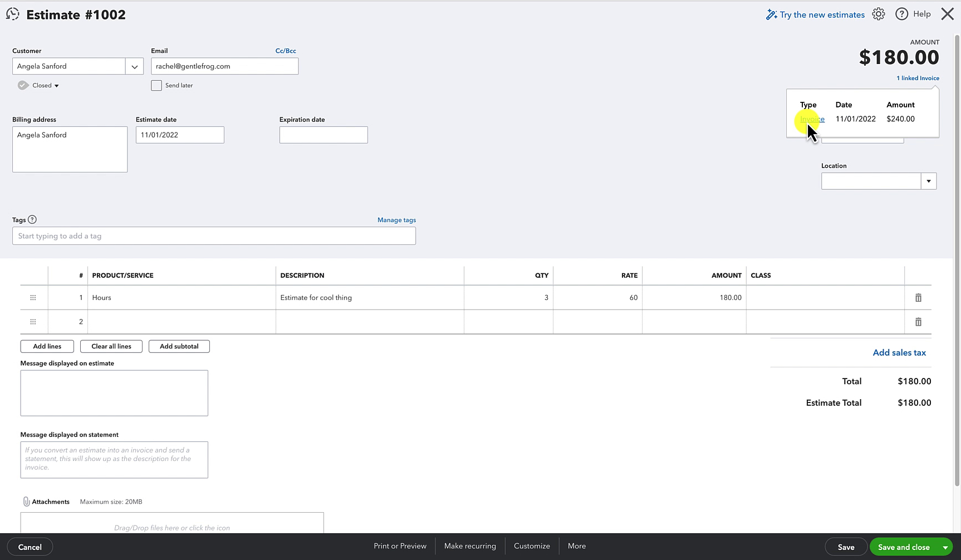Viewport: 961px width, 560px height.
Task: Delete line 2 using its trash icon
Action: (x=918, y=322)
